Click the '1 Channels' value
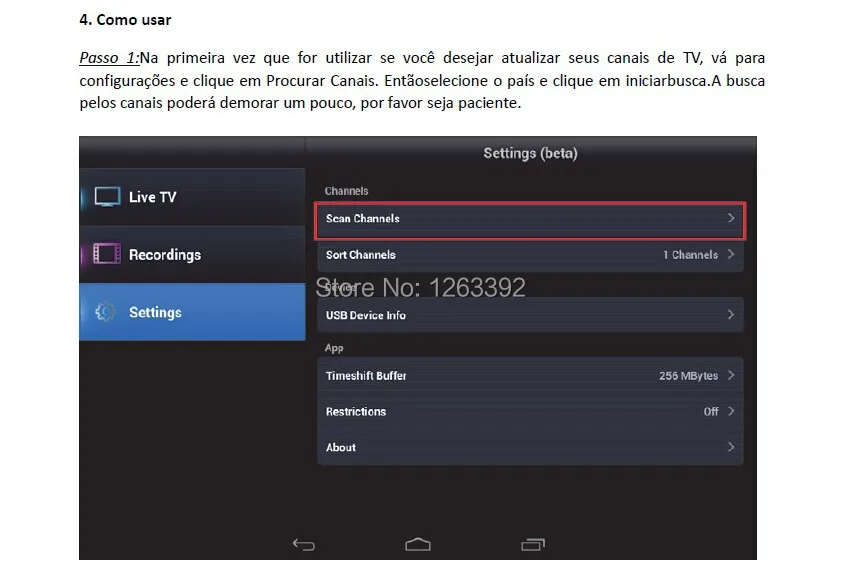The height and width of the screenshot is (576, 841). (690, 255)
